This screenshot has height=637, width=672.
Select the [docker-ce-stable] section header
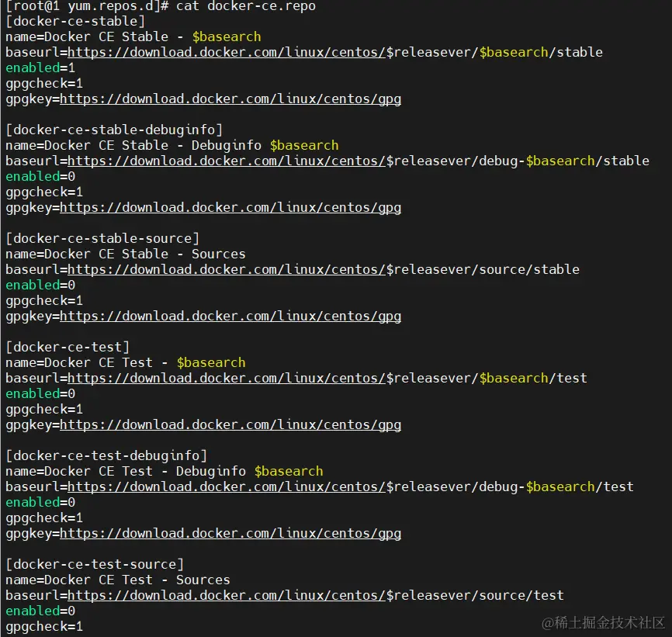75,22
